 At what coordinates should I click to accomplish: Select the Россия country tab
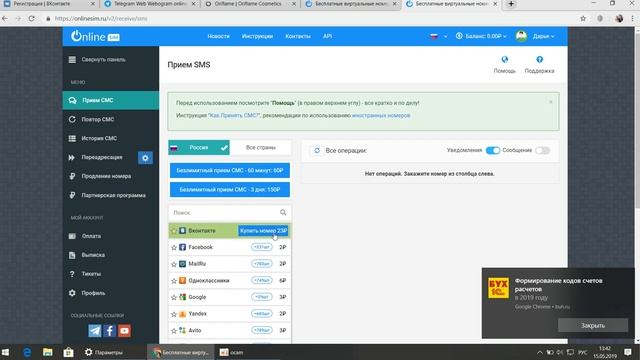(199, 148)
